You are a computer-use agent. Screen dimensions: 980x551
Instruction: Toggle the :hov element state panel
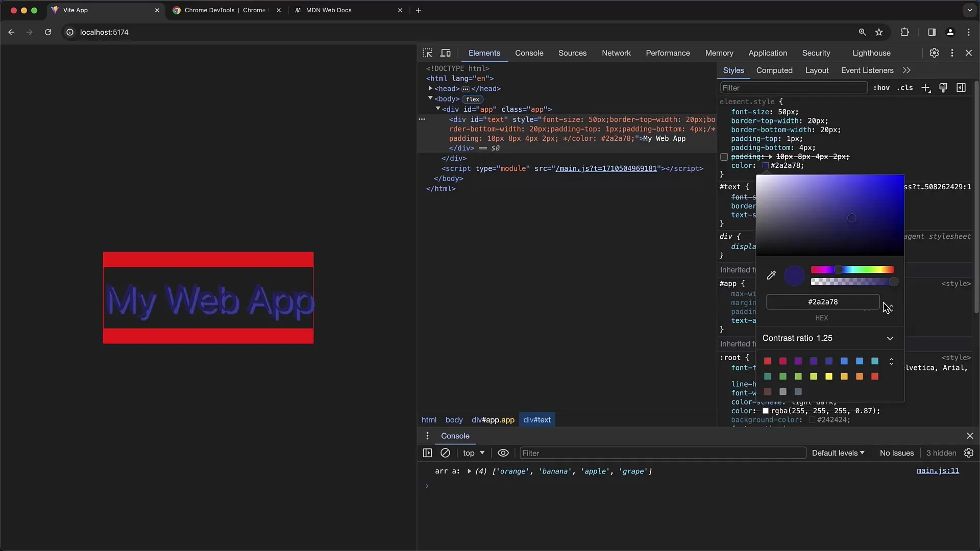click(x=881, y=88)
